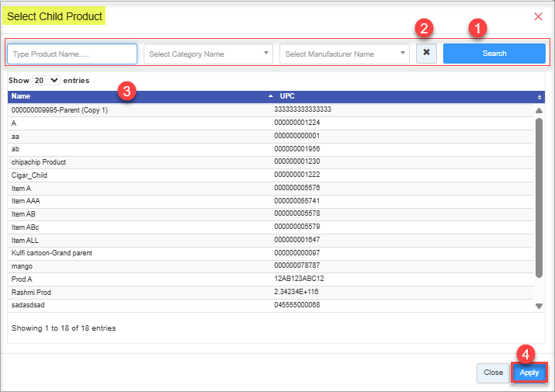Click the UPC column sort arrows icon
555x392 pixels.
pyautogui.click(x=539, y=97)
